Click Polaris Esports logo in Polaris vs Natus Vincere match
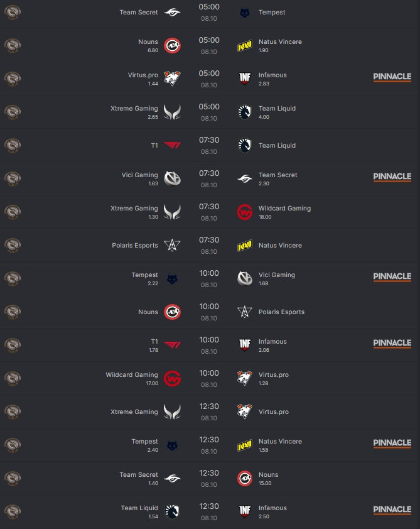This screenshot has height=529, width=420. coord(172,246)
